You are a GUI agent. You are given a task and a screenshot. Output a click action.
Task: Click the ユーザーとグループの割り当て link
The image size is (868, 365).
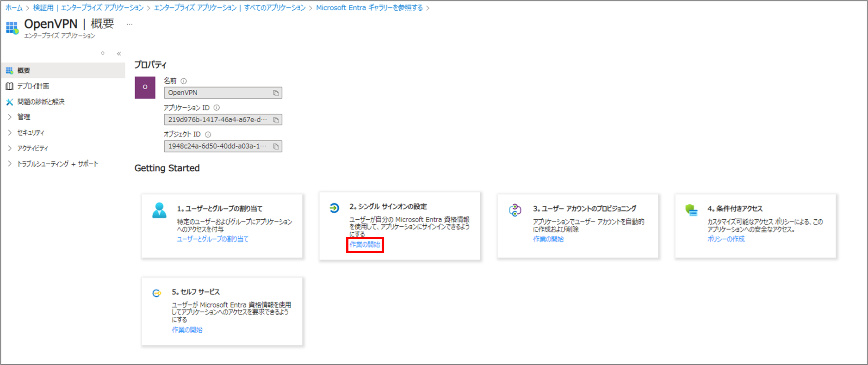point(213,239)
